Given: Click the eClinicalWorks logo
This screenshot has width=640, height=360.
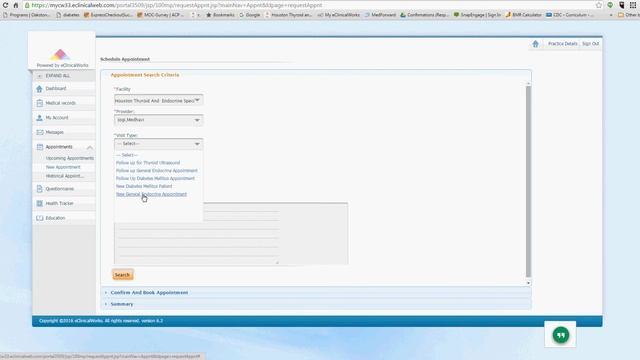Looking at the screenshot, I should pos(60,55).
